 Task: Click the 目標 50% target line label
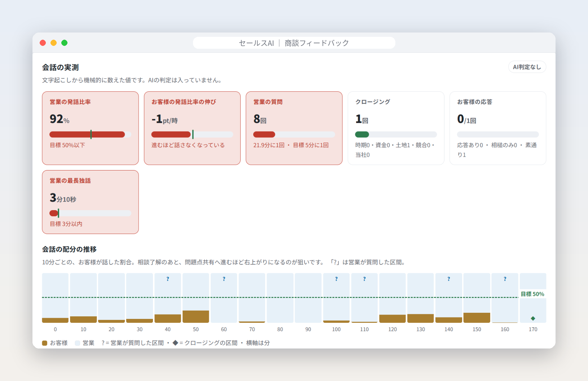(x=532, y=294)
